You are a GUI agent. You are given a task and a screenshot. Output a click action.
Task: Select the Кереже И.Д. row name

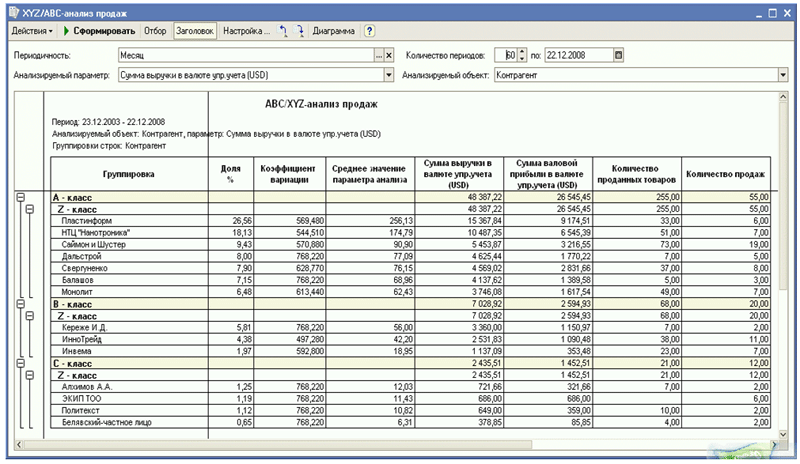tap(84, 327)
